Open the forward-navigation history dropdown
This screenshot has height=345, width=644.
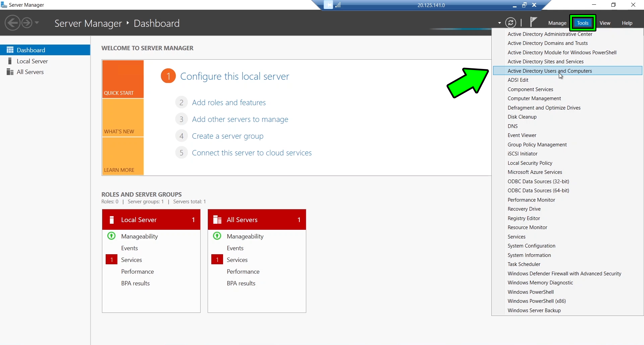click(37, 23)
